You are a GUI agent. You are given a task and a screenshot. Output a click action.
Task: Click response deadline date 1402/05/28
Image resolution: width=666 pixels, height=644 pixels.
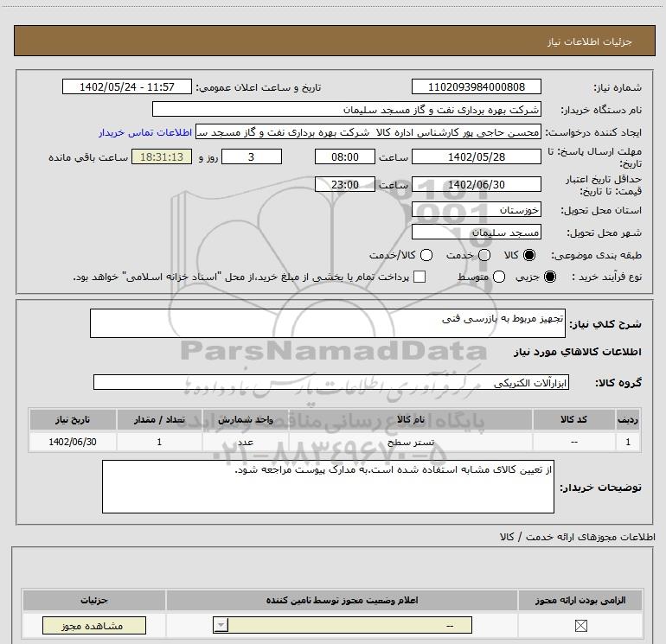pos(476,156)
